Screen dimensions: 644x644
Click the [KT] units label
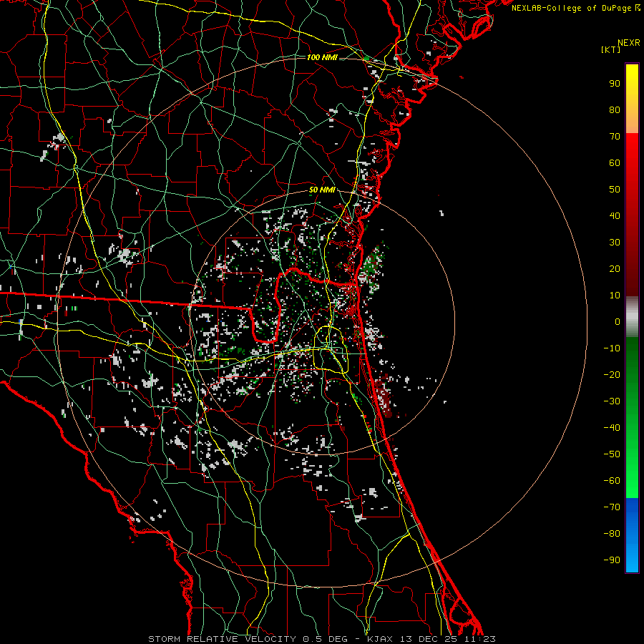pos(611,49)
